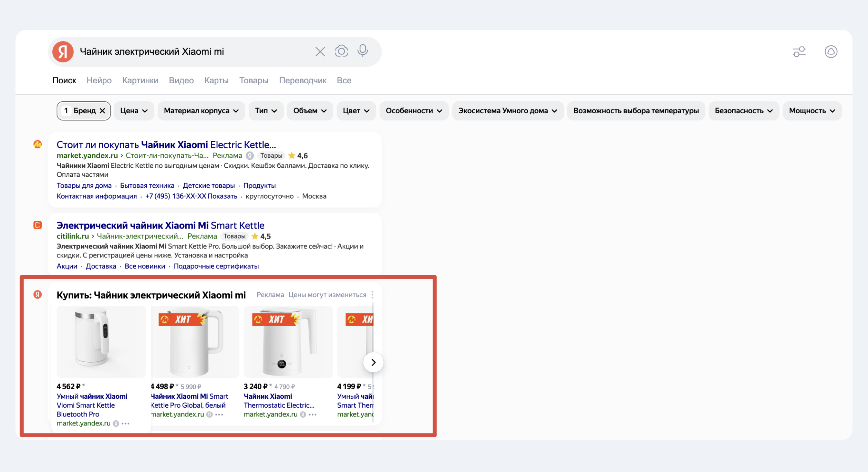Expand the Особенности filter dropdown

(414, 111)
